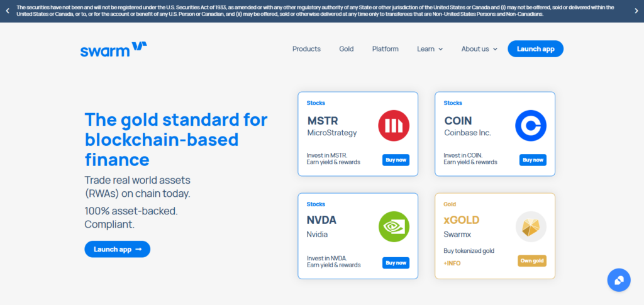
Task: Open the chat support bubble icon
Action: pos(619,280)
